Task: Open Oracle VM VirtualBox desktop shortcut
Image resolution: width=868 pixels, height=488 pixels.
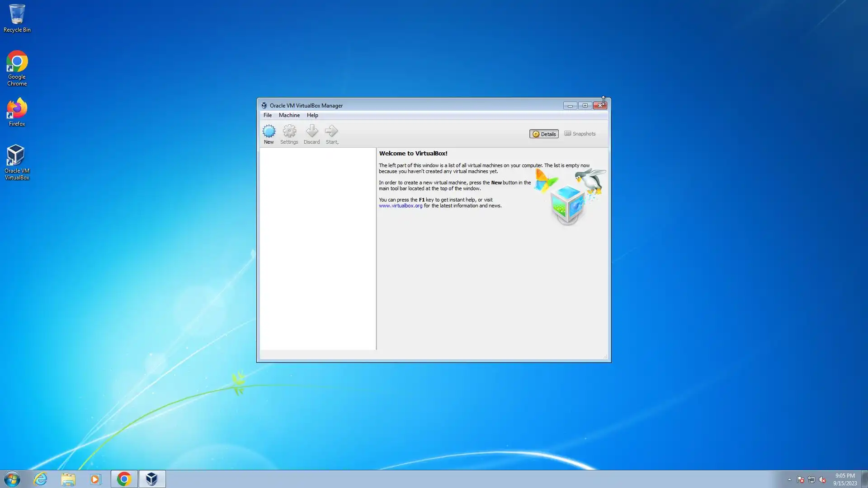Action: click(x=17, y=161)
